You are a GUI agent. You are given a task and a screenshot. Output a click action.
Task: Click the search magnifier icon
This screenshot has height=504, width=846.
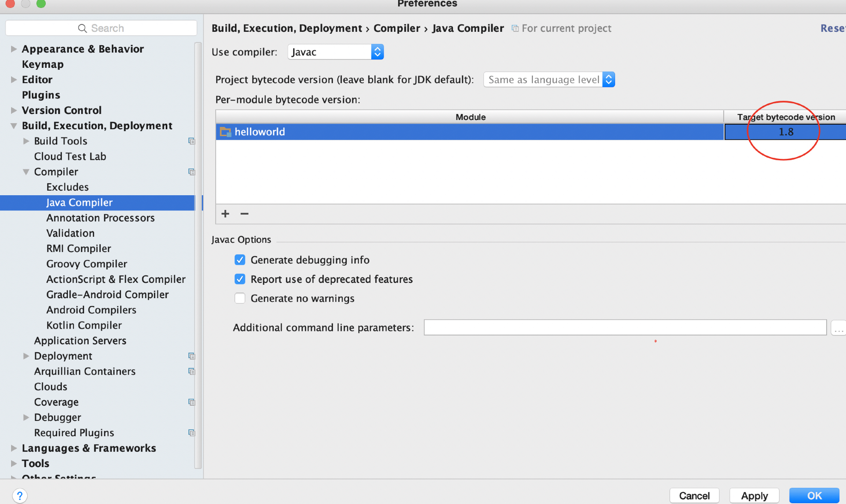tap(83, 28)
